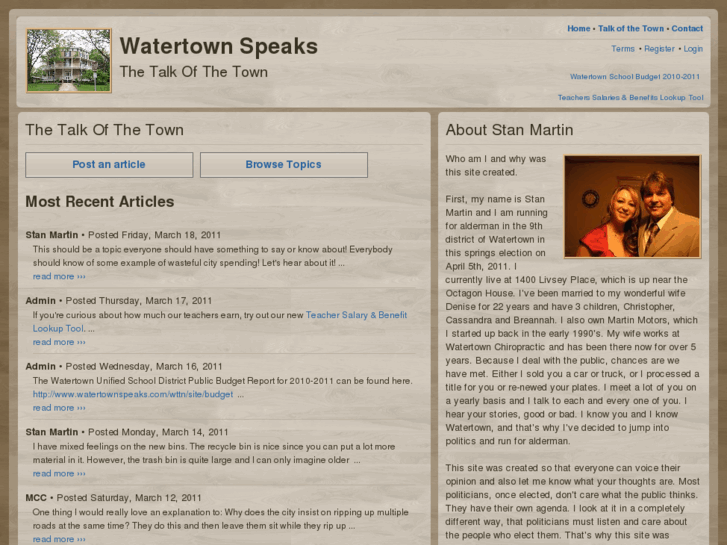
Task: Click the Post an article button
Action: [x=109, y=165]
